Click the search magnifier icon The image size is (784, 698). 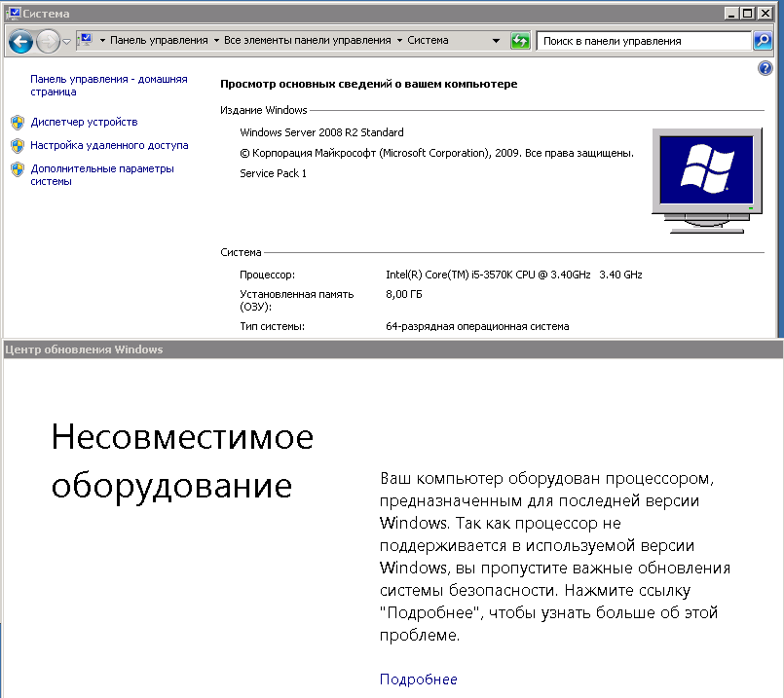pos(763,41)
